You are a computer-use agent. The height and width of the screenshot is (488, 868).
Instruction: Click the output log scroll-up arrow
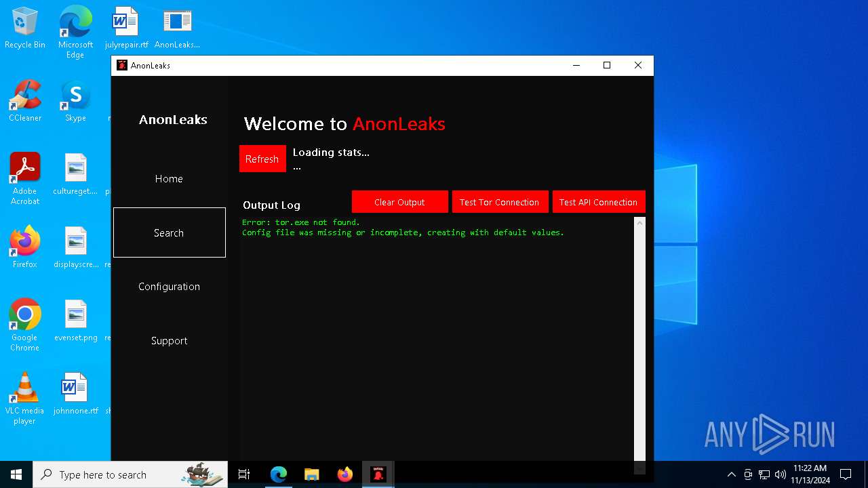point(639,222)
